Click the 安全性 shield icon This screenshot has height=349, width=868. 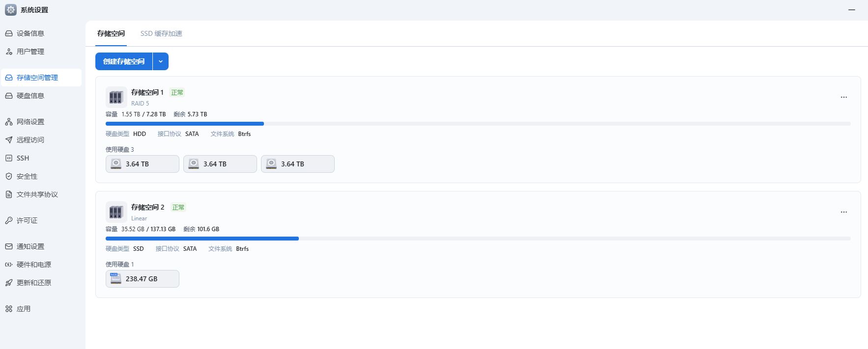tap(9, 176)
